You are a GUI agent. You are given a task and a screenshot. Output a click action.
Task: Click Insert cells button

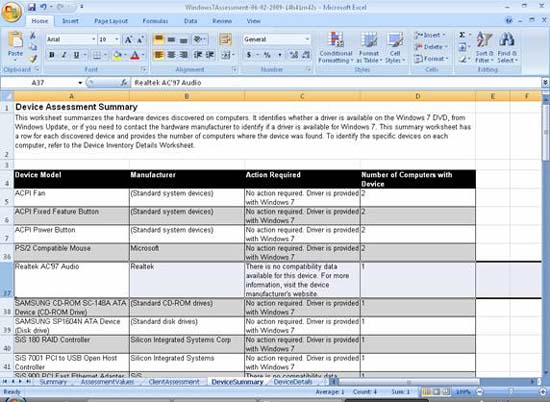[x=430, y=35]
